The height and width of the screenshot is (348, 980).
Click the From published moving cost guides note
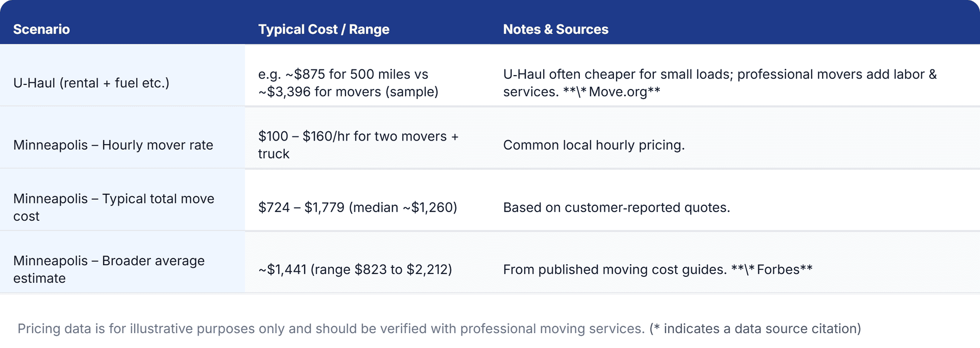(x=615, y=269)
